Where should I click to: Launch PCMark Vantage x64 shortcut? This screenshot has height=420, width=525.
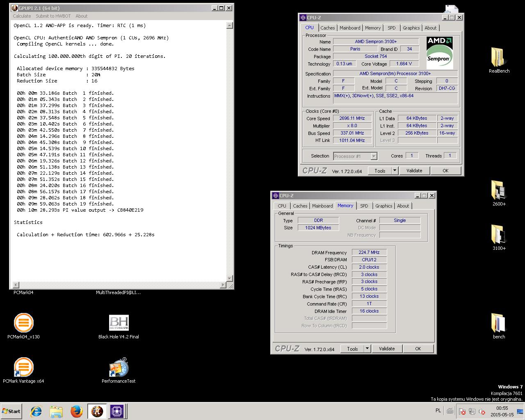[x=23, y=370]
